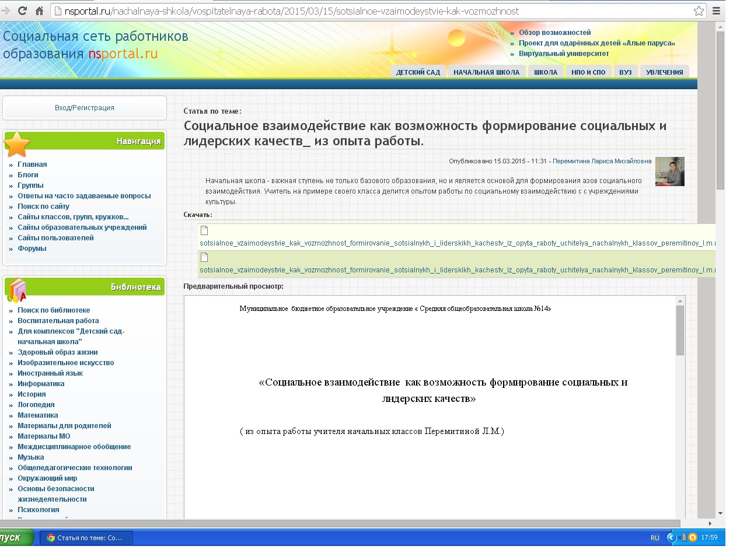
Task: Open Материалы для родителей section
Action: tap(64, 426)
